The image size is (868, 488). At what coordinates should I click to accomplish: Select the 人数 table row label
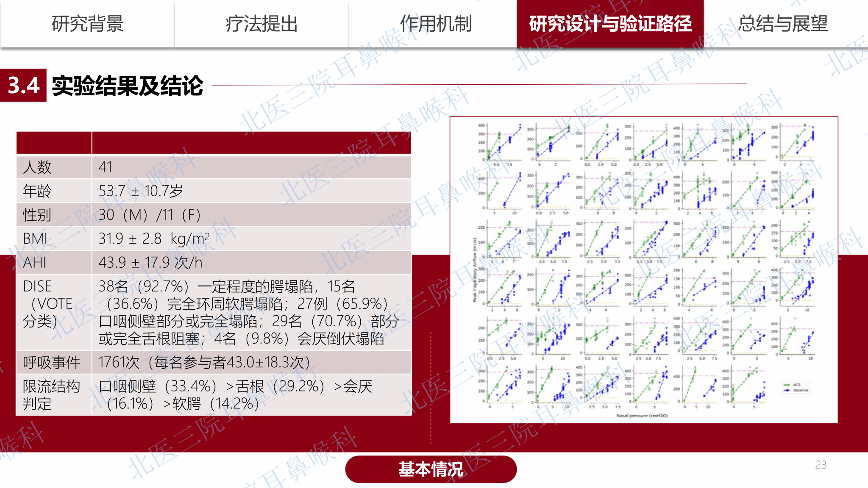37,167
